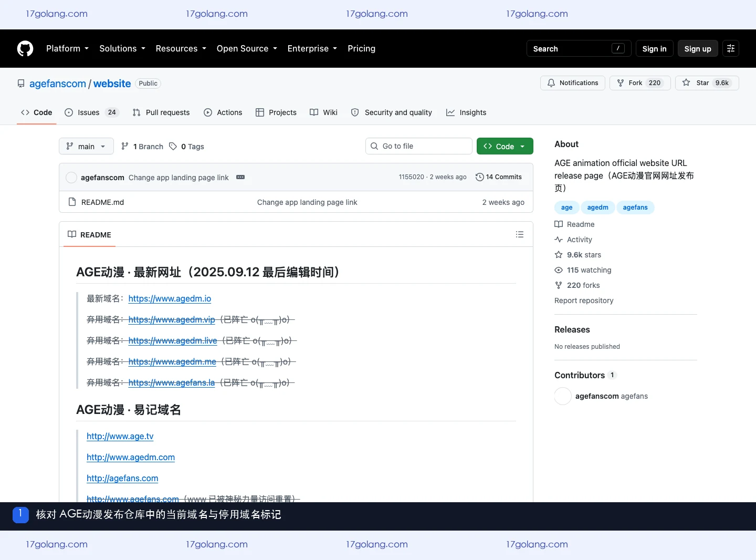Viewport: 756px width, 560px height.
Task: Click the Sign up button
Action: coord(698,48)
